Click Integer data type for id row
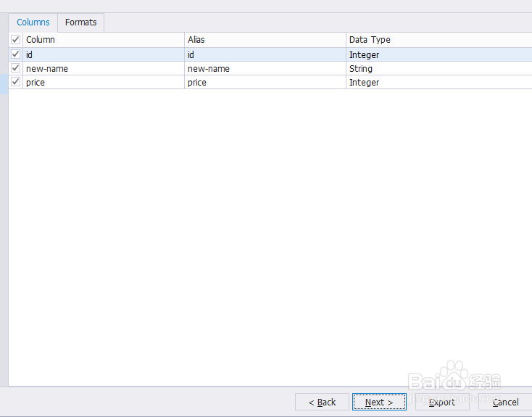 click(439, 54)
